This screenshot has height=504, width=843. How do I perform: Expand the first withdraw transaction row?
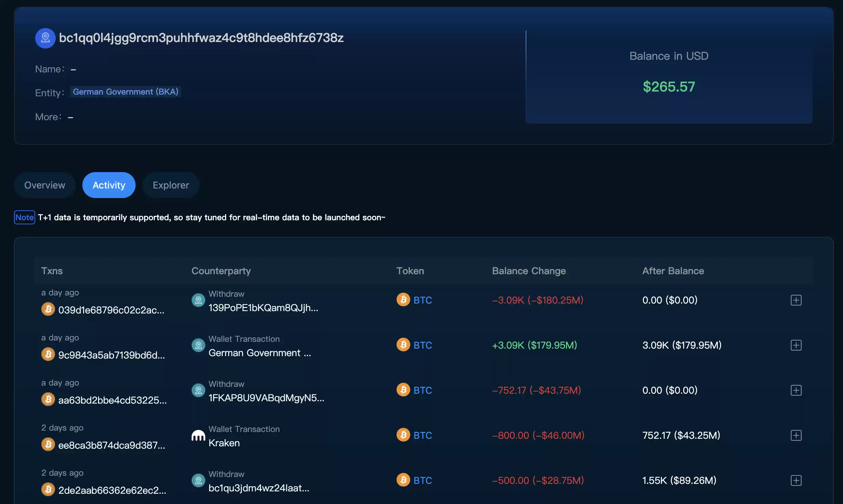796,300
